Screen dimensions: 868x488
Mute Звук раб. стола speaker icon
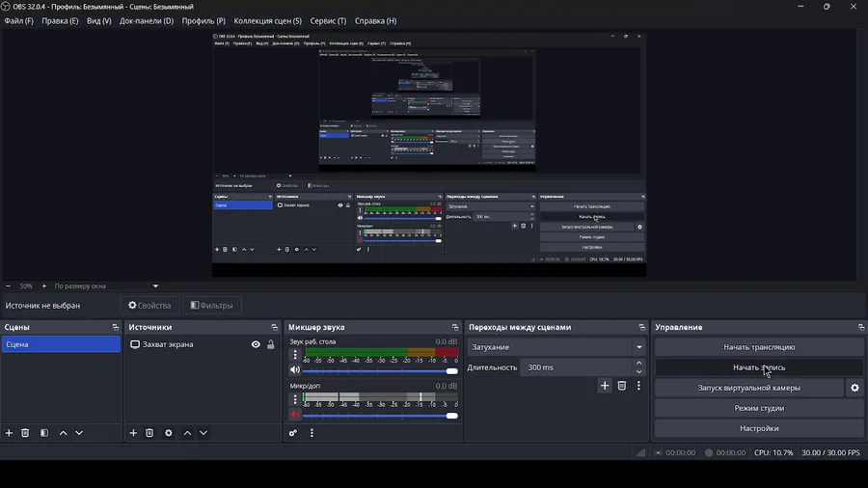click(x=295, y=370)
